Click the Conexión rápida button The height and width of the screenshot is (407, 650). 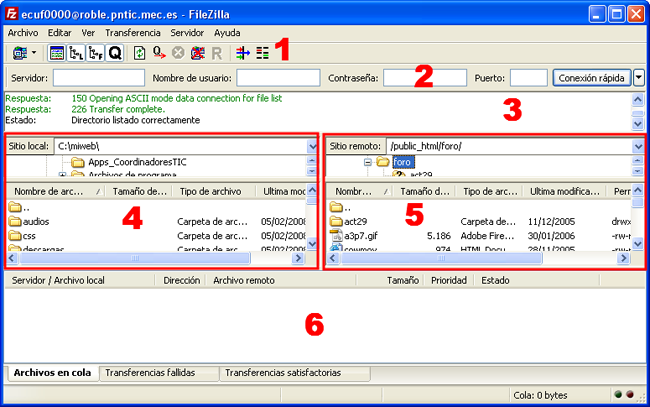pyautogui.click(x=591, y=78)
